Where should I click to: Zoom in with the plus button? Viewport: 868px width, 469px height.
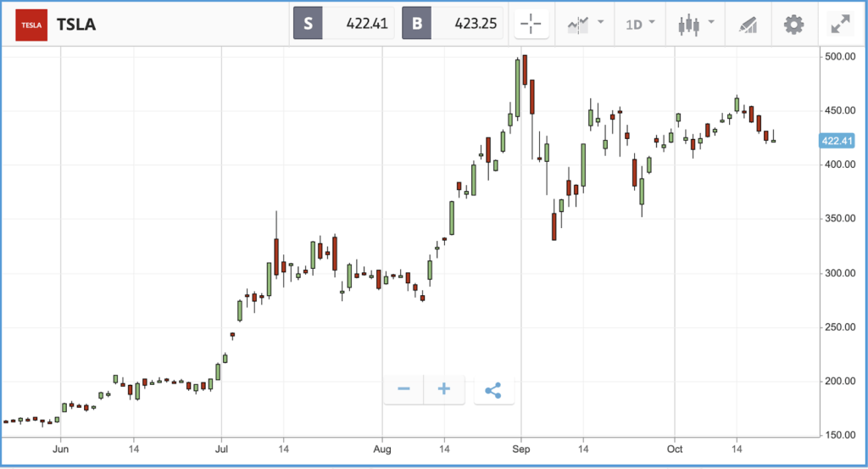tap(444, 389)
